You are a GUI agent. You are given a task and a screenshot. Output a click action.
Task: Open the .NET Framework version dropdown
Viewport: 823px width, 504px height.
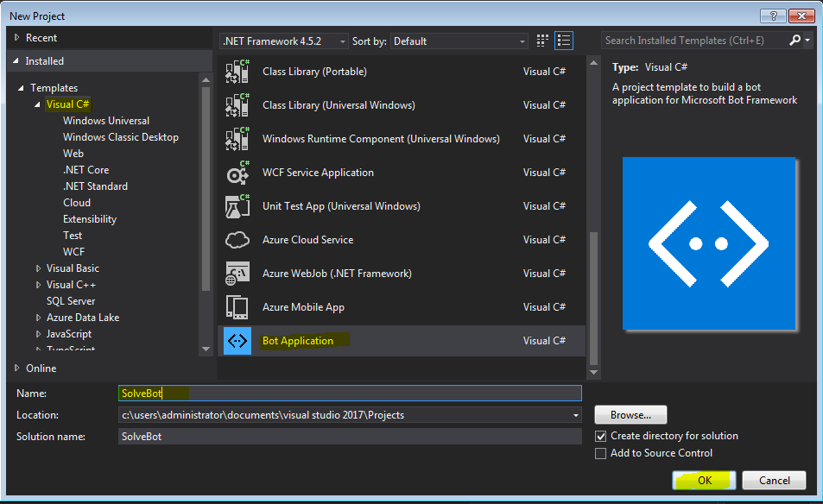point(283,41)
